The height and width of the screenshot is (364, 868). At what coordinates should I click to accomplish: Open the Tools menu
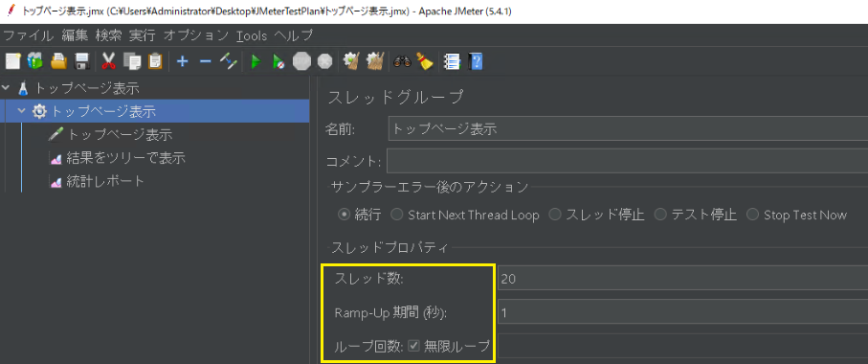[x=252, y=36]
